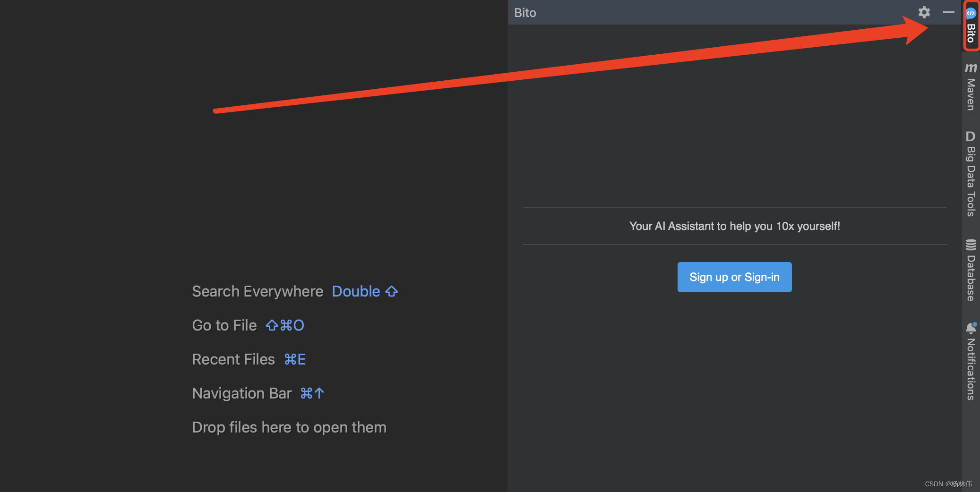Click the Search Everywhere Double shift hint
This screenshot has height=492, width=980.
[x=365, y=291]
